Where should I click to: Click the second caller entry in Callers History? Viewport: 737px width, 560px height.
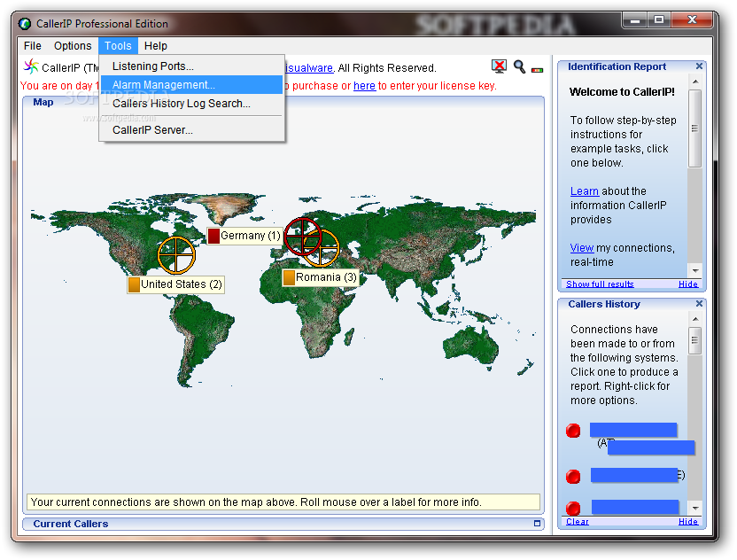[x=638, y=475]
